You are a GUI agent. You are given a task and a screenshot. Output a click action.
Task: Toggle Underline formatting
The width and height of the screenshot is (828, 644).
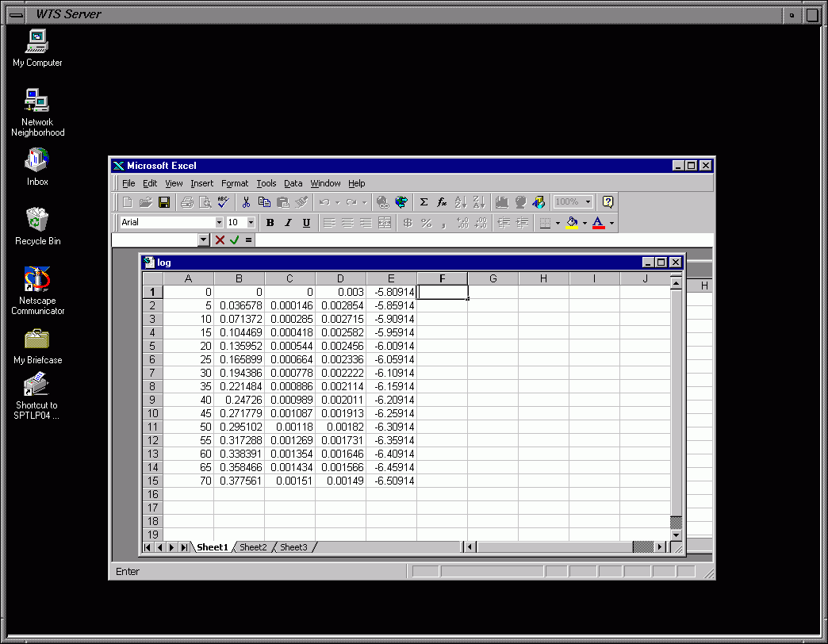tap(306, 223)
